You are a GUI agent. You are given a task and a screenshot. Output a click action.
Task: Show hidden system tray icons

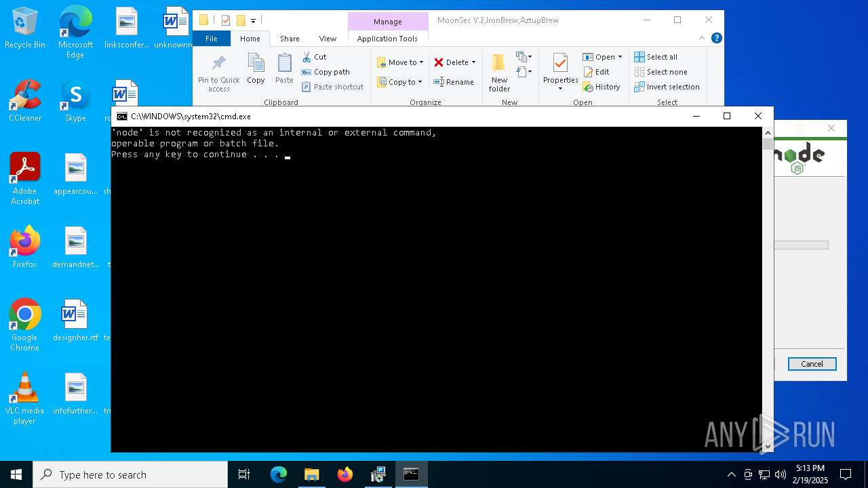[731, 474]
